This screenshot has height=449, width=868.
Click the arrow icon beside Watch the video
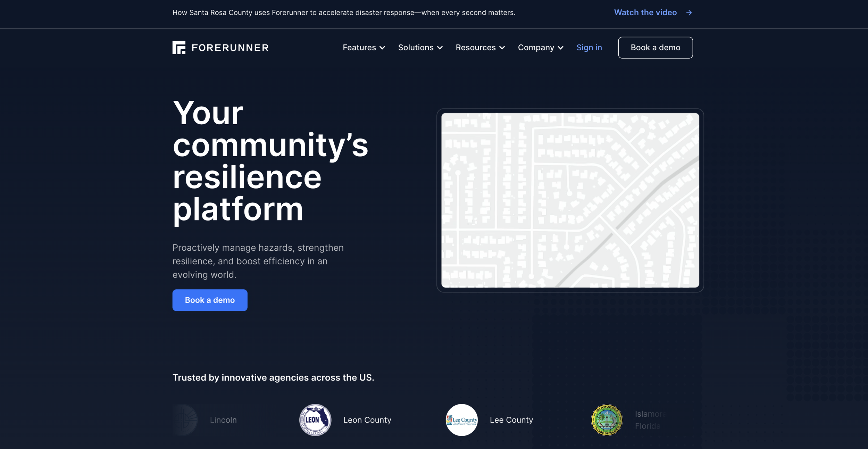tap(689, 13)
